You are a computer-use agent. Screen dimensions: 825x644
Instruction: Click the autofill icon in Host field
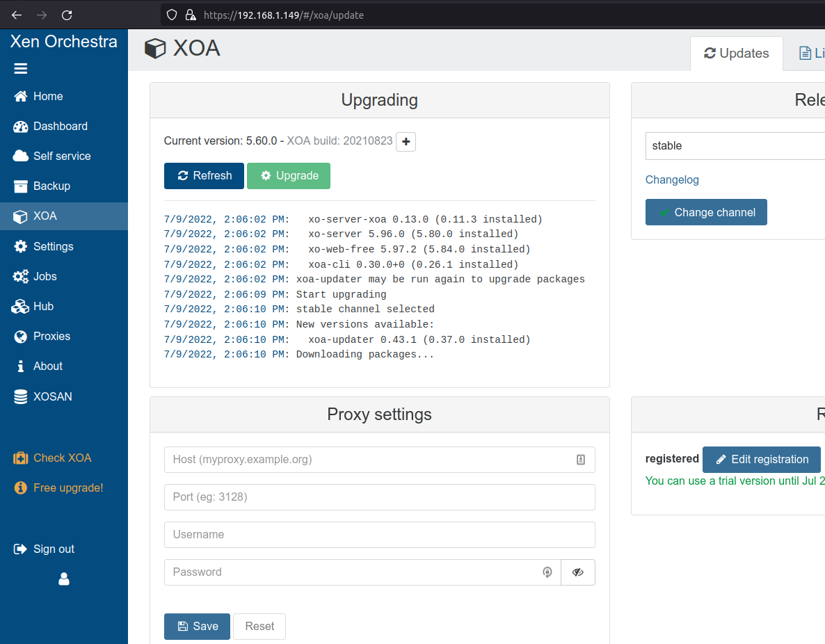pyautogui.click(x=581, y=460)
